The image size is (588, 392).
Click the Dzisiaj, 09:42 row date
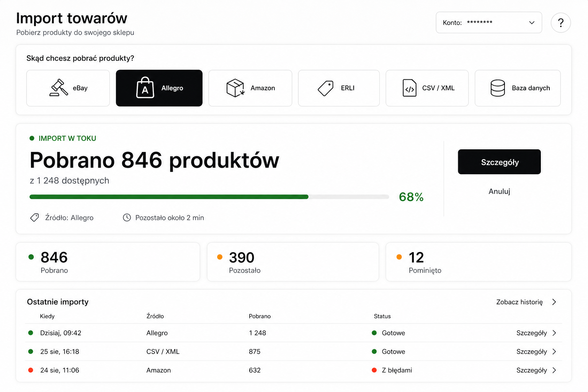click(60, 333)
